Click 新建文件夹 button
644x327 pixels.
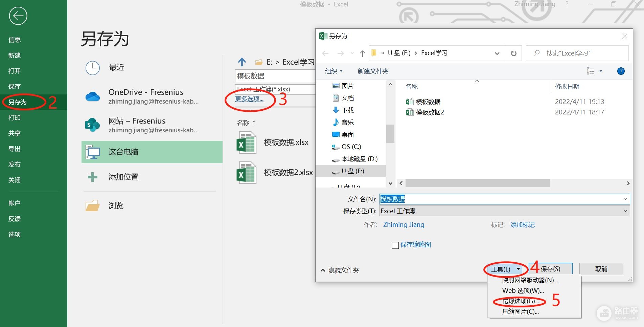click(x=373, y=71)
